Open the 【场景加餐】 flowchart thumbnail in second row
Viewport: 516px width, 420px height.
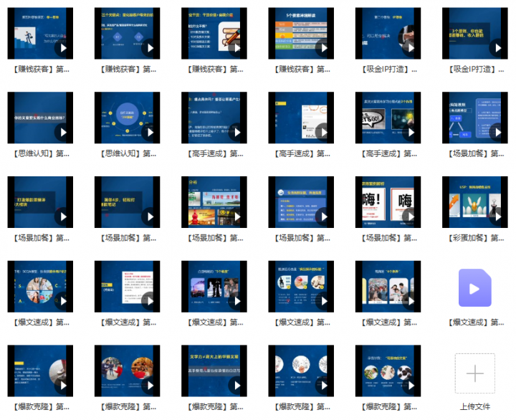pyautogui.click(x=475, y=118)
